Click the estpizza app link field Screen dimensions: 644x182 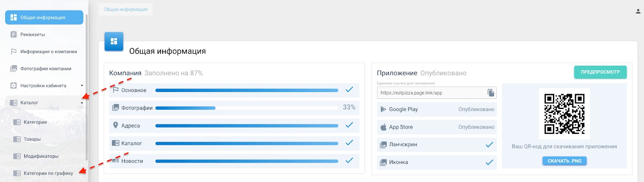click(431, 93)
